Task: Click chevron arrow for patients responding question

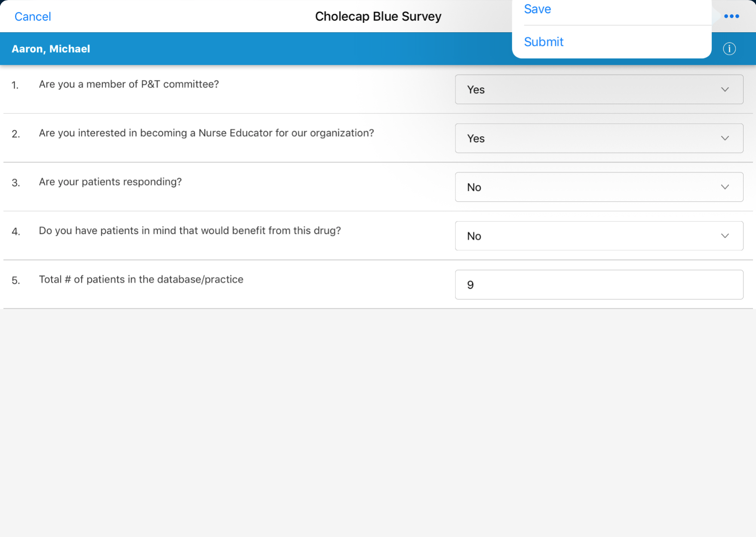Action: click(725, 187)
